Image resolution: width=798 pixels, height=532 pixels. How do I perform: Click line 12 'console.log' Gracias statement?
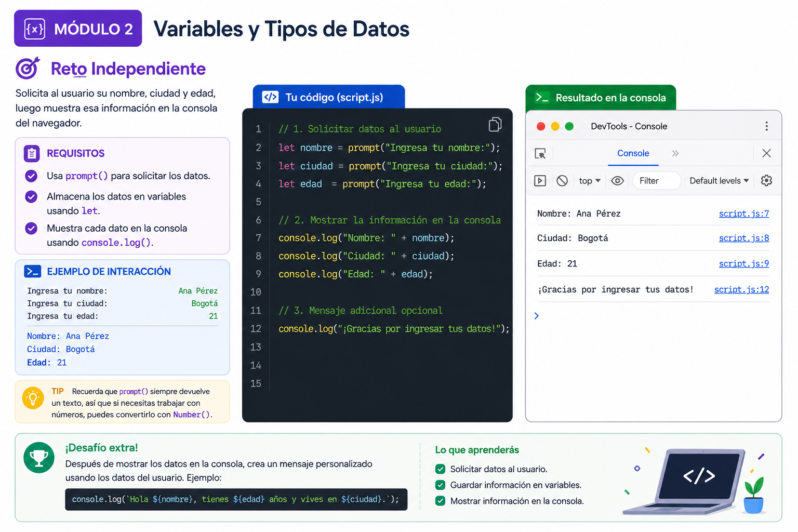[394, 329]
